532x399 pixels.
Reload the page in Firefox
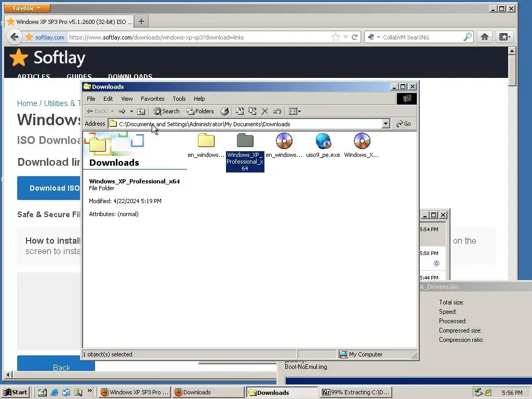(354, 37)
